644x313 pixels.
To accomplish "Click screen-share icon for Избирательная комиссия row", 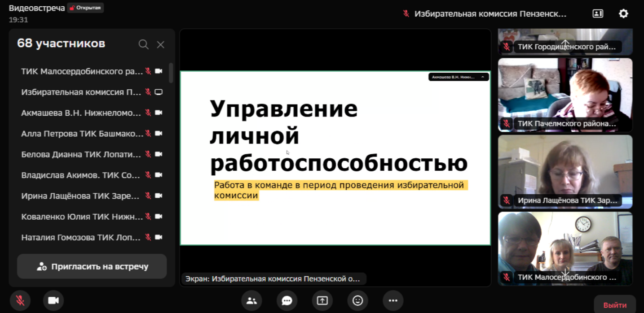I will pyautogui.click(x=159, y=92).
